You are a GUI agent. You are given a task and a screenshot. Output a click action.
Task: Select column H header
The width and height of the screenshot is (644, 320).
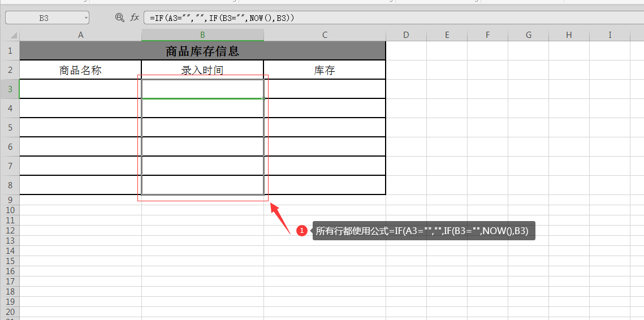click(x=569, y=35)
